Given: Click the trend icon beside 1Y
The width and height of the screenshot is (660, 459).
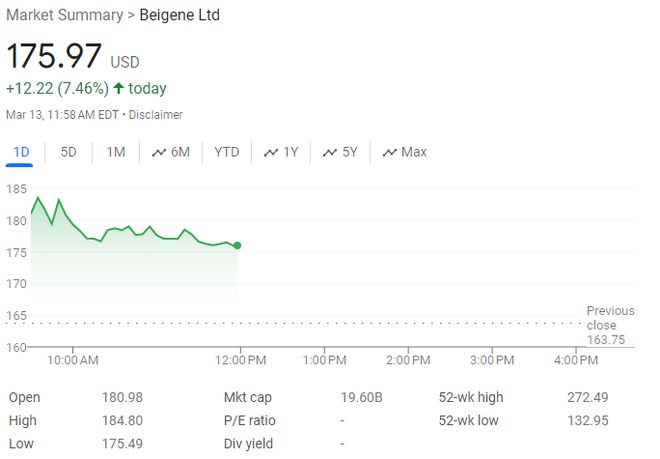Looking at the screenshot, I should pyautogui.click(x=271, y=153).
